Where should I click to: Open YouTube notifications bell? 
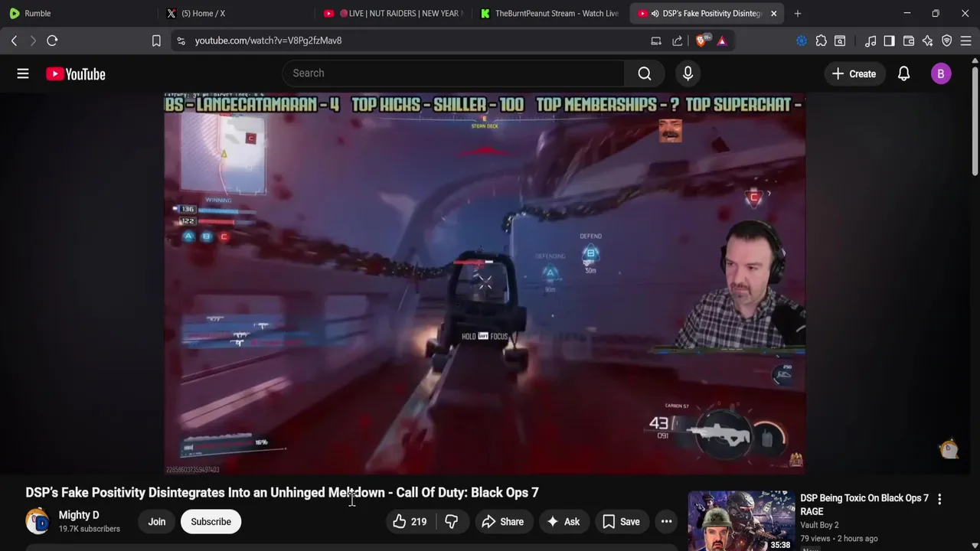[x=904, y=73]
